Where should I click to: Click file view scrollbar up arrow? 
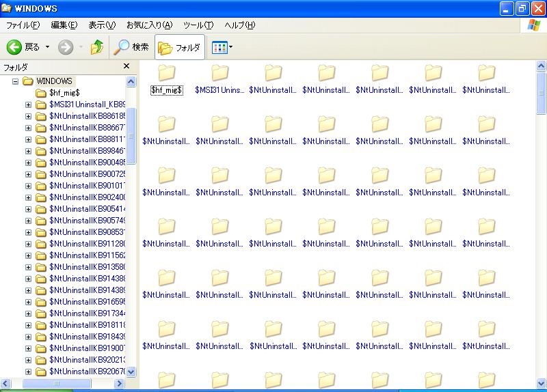541,66
